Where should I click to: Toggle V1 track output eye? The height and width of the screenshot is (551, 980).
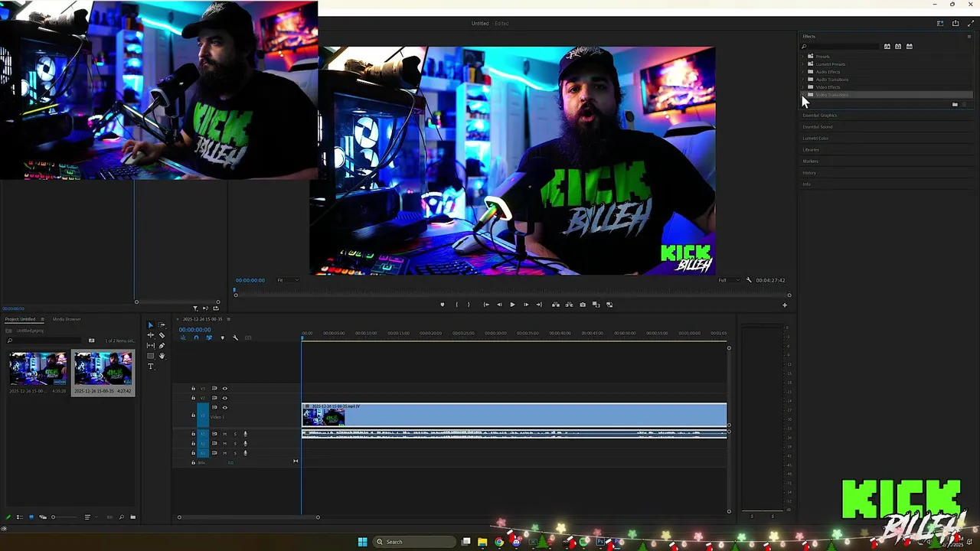[224, 408]
